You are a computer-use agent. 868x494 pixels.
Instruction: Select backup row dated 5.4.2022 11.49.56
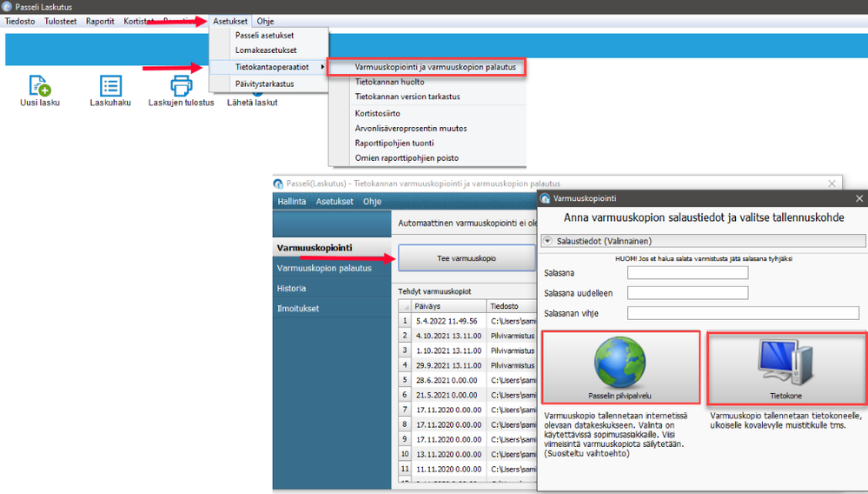(467, 321)
